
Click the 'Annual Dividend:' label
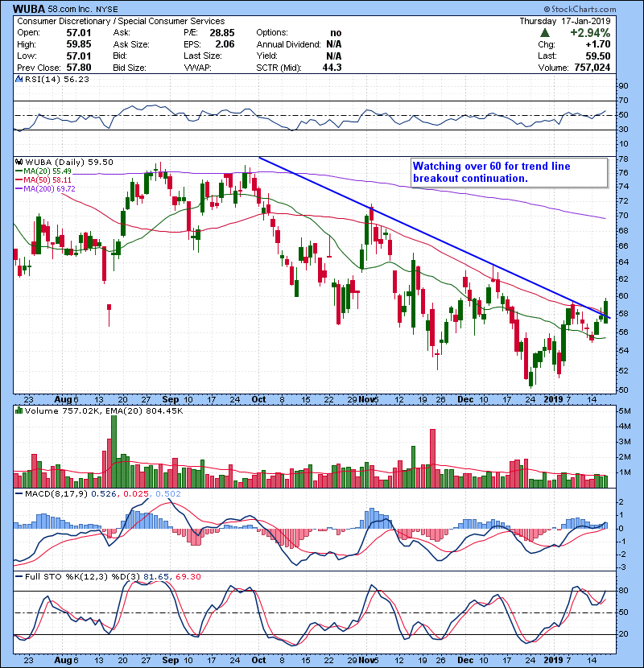point(288,44)
